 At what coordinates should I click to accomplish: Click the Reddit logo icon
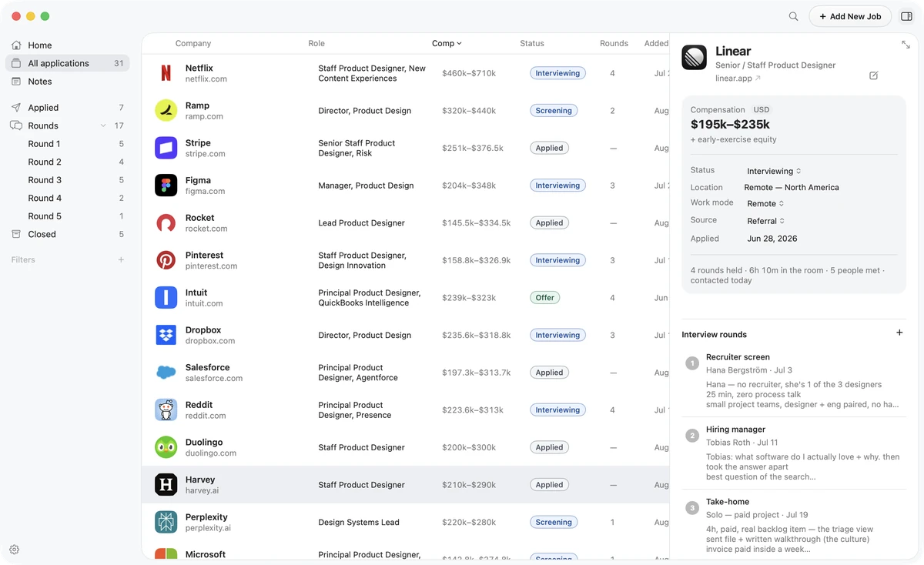tap(166, 410)
